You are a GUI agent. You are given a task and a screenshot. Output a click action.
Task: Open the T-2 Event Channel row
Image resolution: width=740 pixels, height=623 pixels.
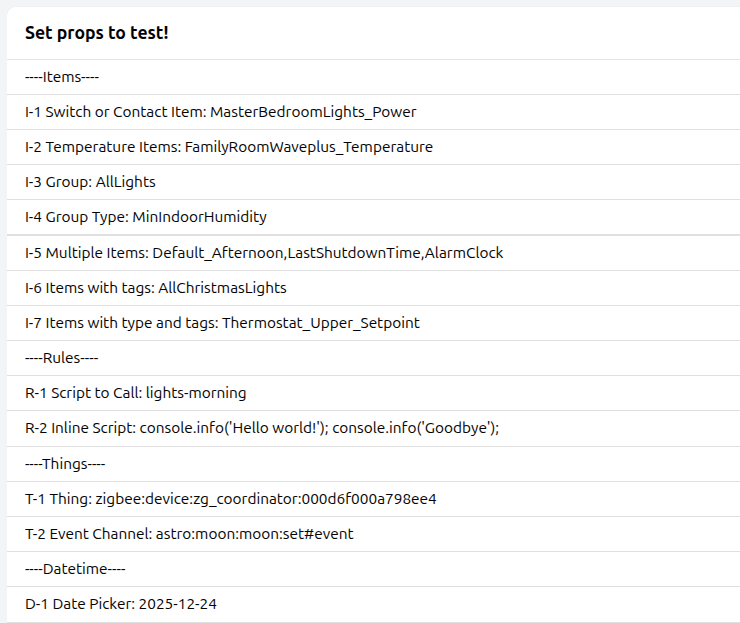click(x=189, y=534)
